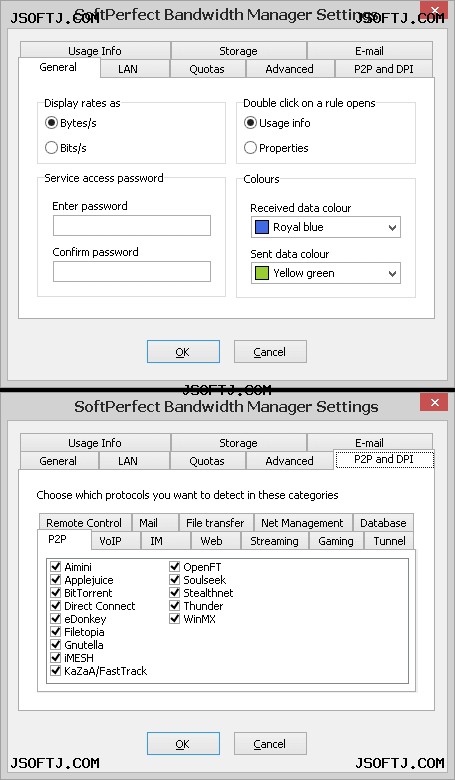Expand the Sent data colour dropdown
The image size is (455, 780).
coord(326,273)
